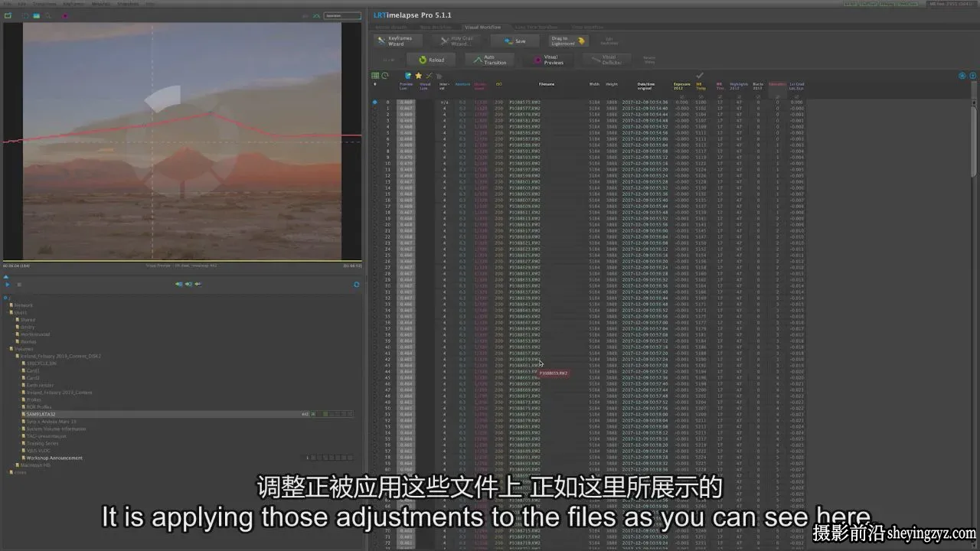The image size is (980, 551).
Task: Click the yellow arrow icon below the preview
Action: coord(198,284)
